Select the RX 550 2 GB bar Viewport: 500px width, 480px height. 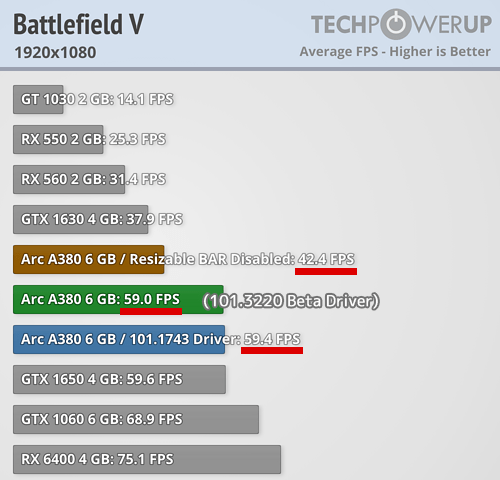point(58,139)
